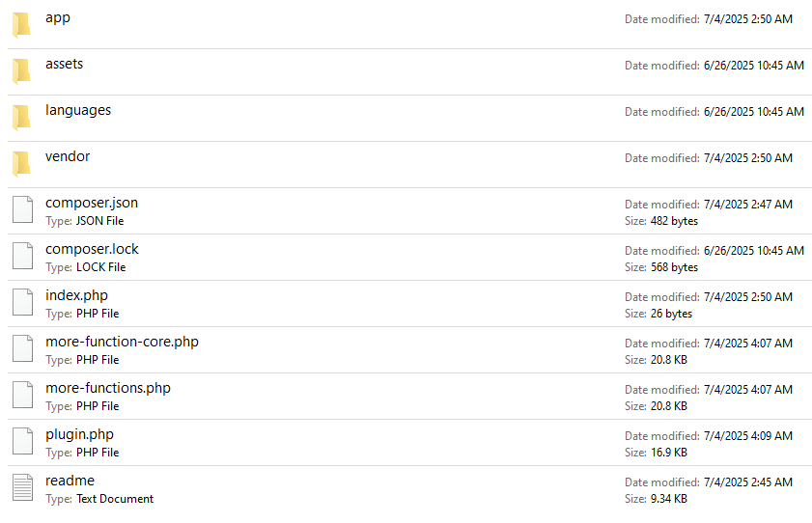Select the languages folder name
The image size is (812, 523).
tap(78, 110)
